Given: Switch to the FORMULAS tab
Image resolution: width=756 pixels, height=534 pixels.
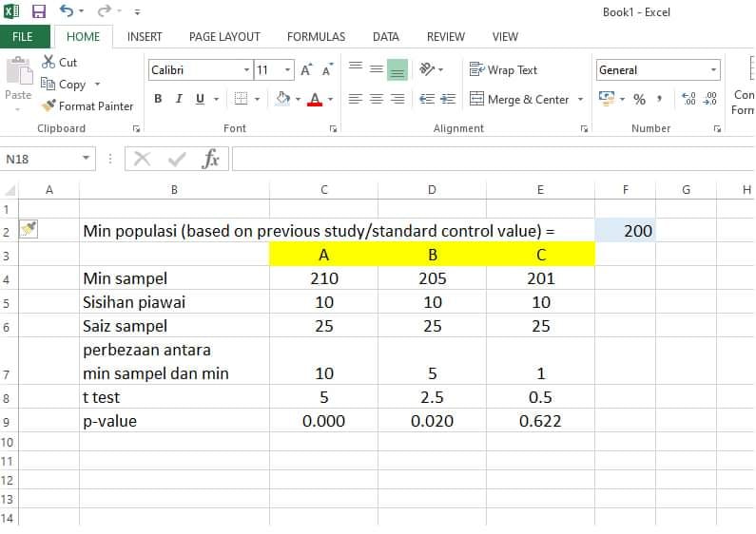Looking at the screenshot, I should 317,37.
